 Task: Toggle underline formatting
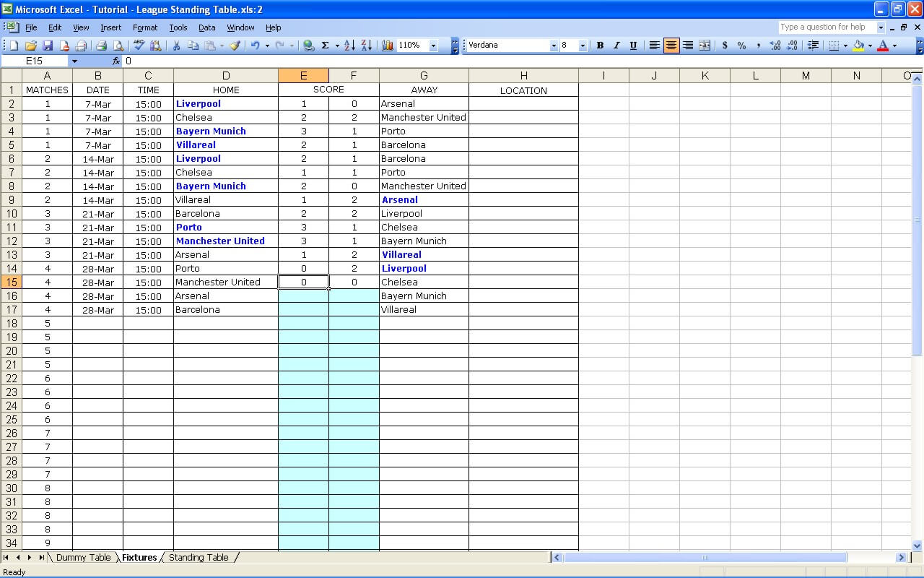pyautogui.click(x=633, y=46)
